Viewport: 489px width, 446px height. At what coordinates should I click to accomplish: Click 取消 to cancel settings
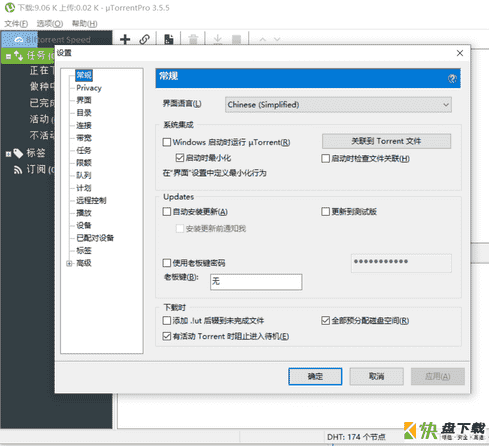point(376,377)
